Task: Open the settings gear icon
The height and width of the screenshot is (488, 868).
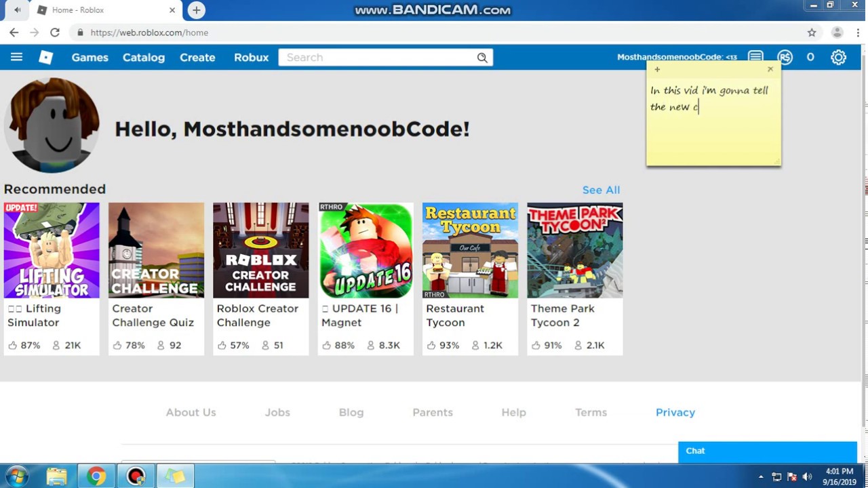Action: coord(839,58)
